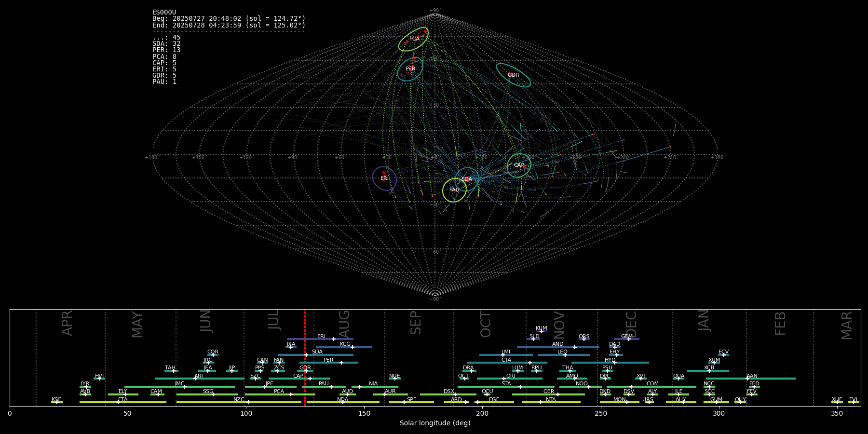Image resolution: width=868 pixels, height=434 pixels.
Task: Select the AAN shower bar in the timeline
Action: [751, 379]
